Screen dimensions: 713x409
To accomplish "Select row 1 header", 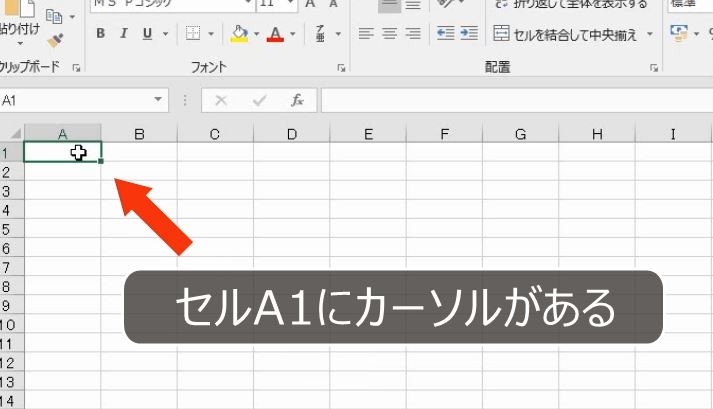I will [11, 152].
